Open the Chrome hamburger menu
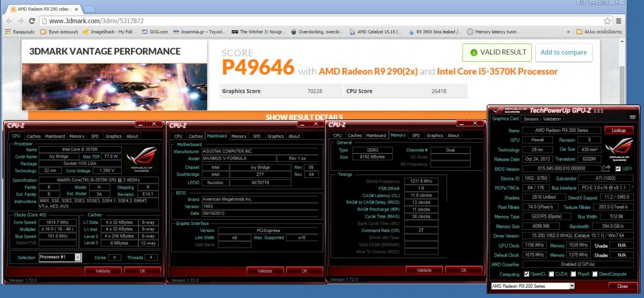Viewport: 644px width, 298px height. click(618, 21)
